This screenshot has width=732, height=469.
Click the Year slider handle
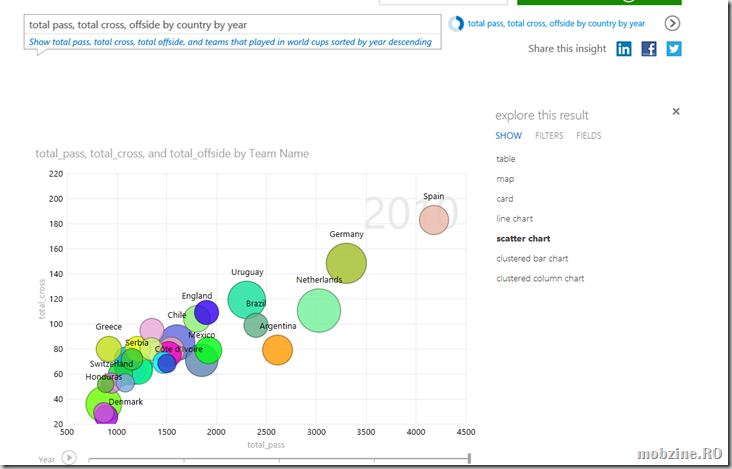pos(469,458)
